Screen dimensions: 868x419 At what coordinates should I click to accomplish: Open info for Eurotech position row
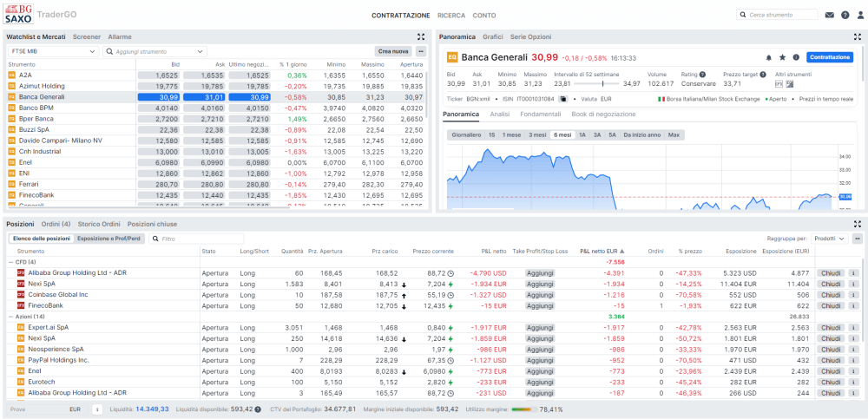click(x=854, y=382)
